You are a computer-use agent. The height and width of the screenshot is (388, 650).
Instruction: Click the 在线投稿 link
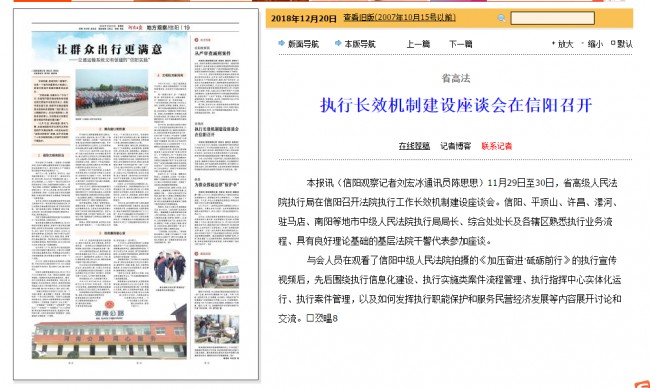414,146
